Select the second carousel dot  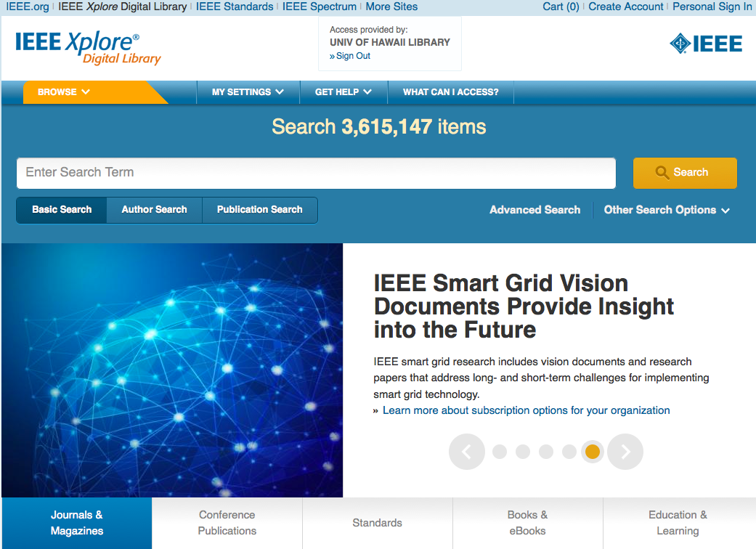tap(523, 452)
